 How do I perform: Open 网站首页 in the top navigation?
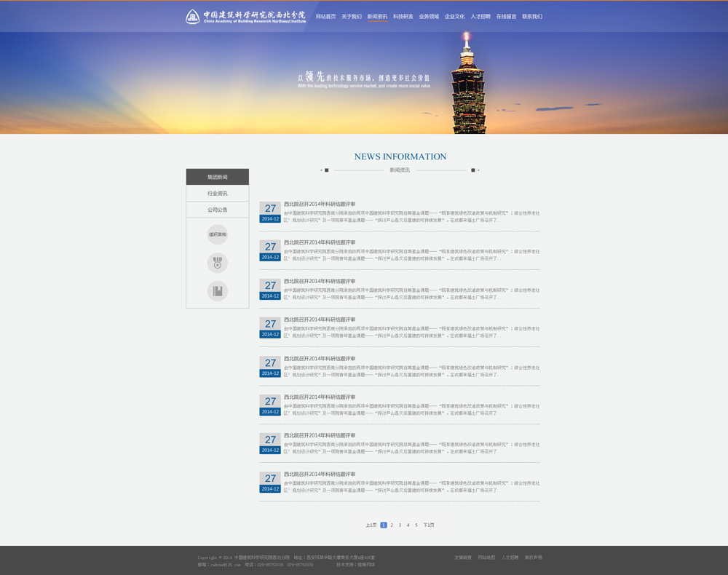(x=325, y=17)
